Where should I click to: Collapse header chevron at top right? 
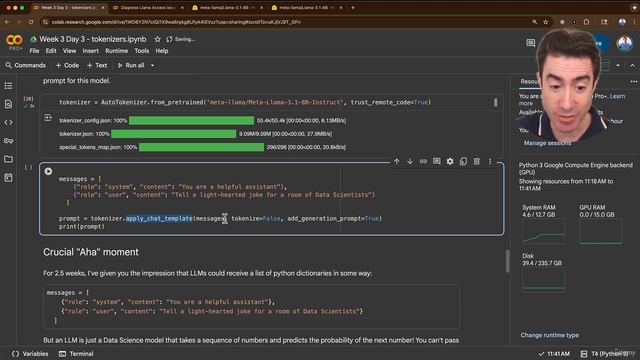pyautogui.click(x=632, y=65)
